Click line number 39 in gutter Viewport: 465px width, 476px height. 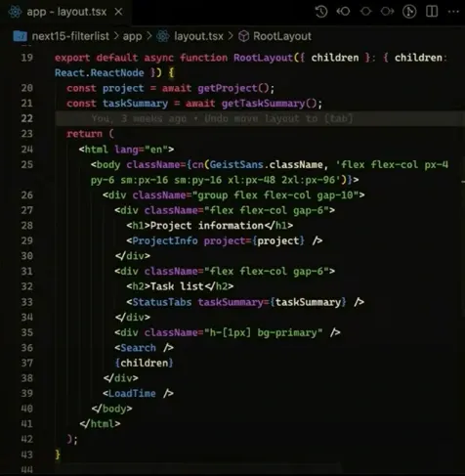[x=26, y=393]
